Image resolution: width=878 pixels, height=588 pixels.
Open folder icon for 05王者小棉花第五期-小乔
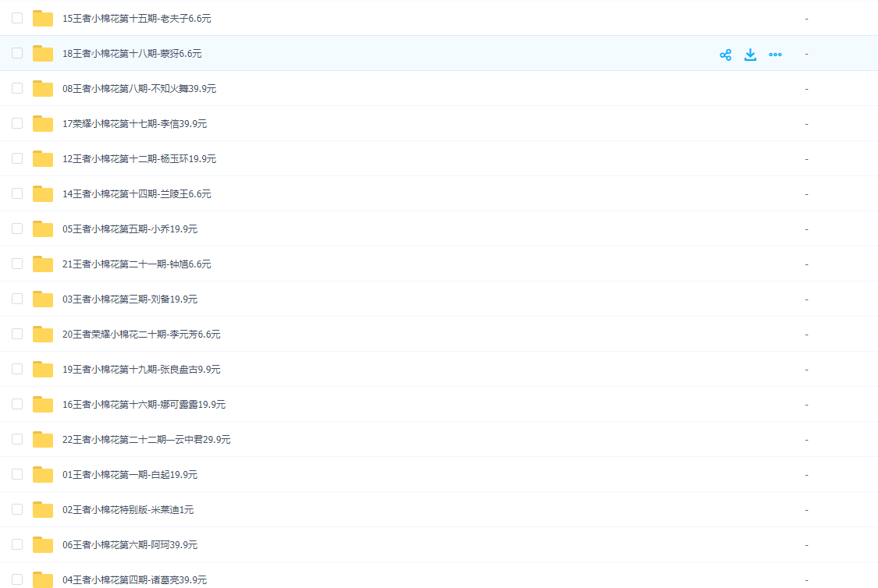[x=43, y=228]
